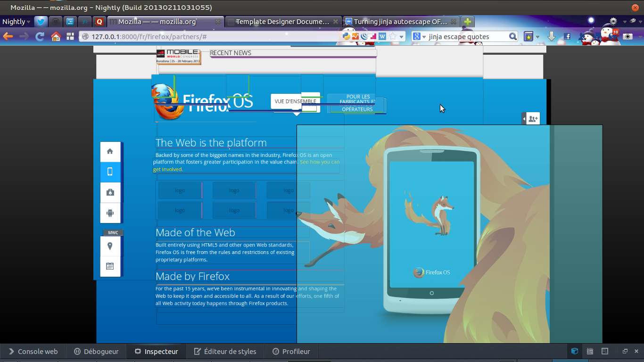Open the Profileur tab

291,351
